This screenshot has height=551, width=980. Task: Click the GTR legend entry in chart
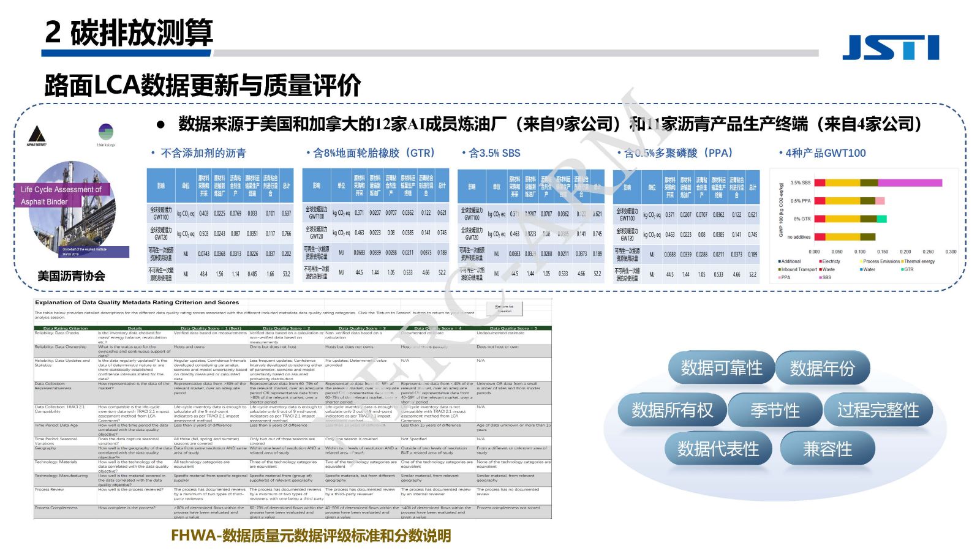click(907, 269)
